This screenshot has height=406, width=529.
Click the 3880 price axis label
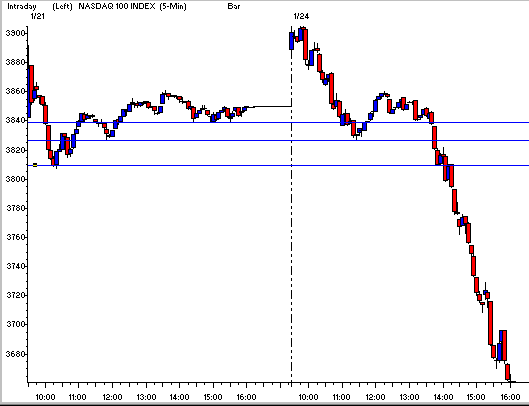pos(15,62)
